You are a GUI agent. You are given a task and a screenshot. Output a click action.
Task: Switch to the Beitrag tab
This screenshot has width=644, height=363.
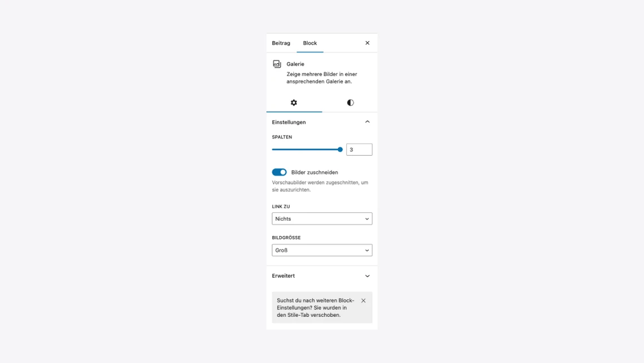coord(281,43)
